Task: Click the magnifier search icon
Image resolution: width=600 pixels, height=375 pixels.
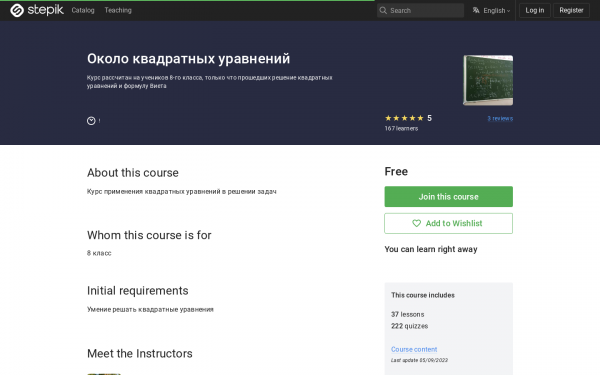Action: pos(383,10)
